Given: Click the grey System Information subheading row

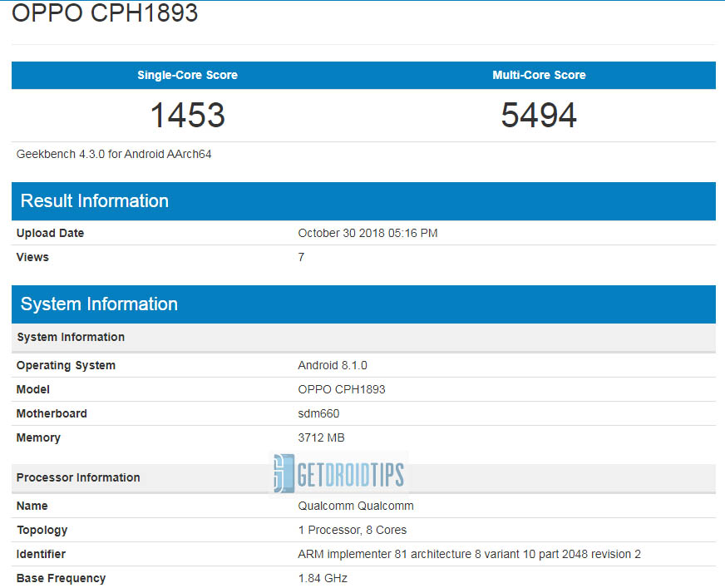Looking at the screenshot, I should click(x=363, y=338).
